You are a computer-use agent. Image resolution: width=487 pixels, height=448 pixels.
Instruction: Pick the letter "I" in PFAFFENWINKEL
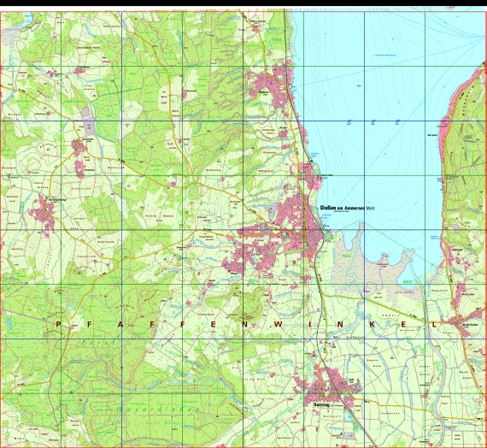coord(309,325)
